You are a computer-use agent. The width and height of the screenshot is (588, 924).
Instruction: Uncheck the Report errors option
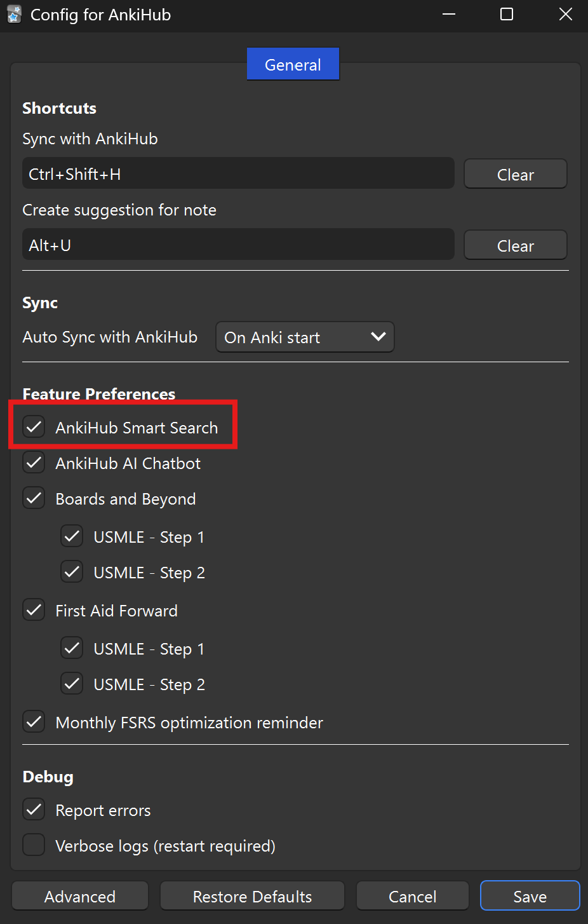[34, 810]
